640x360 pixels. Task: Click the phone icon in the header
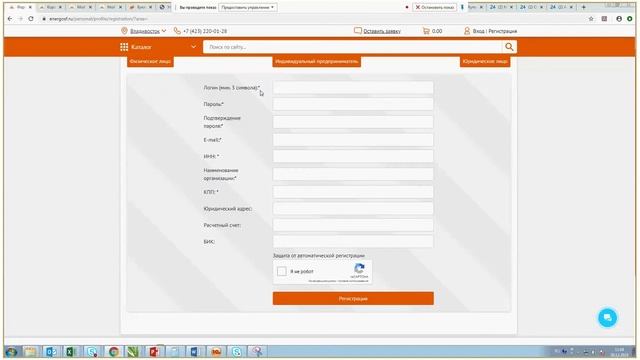[x=177, y=31]
